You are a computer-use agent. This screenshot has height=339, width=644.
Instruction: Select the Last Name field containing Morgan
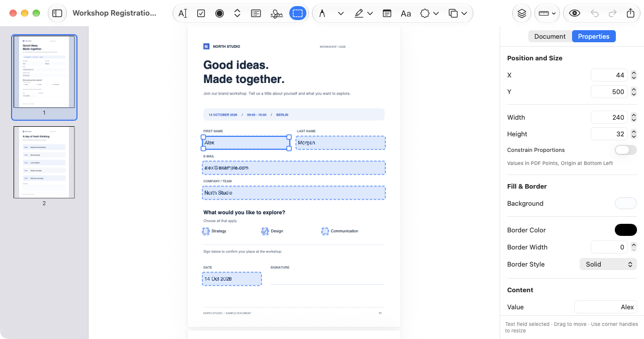pyautogui.click(x=341, y=143)
